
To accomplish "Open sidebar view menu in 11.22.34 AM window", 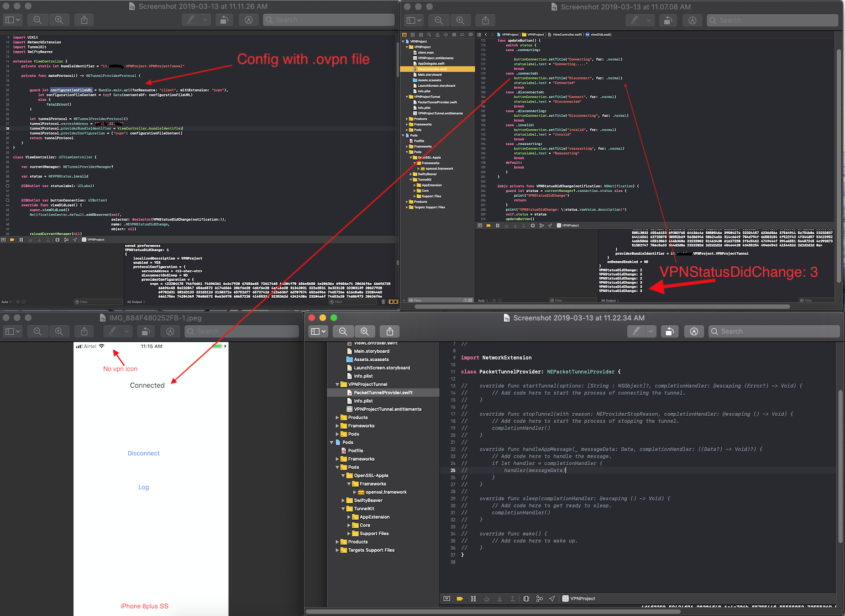I will point(318,331).
